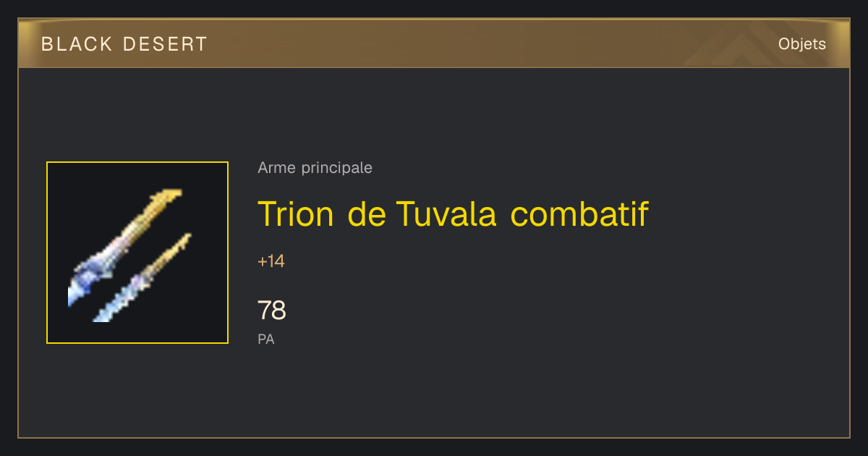The height and width of the screenshot is (456, 868).
Task: Select the smaller blue-tipped blade in icon
Action: 142,278
